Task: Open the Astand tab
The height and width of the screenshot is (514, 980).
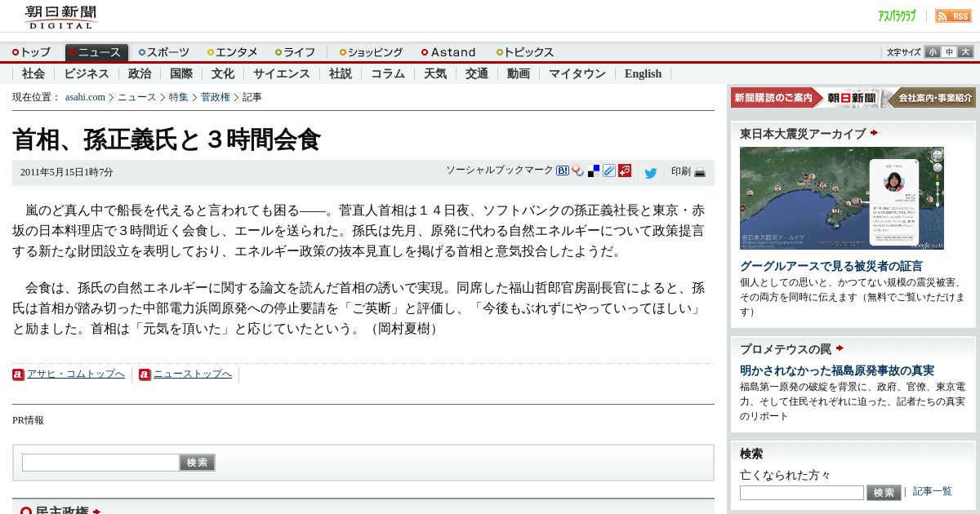Action: 448,52
